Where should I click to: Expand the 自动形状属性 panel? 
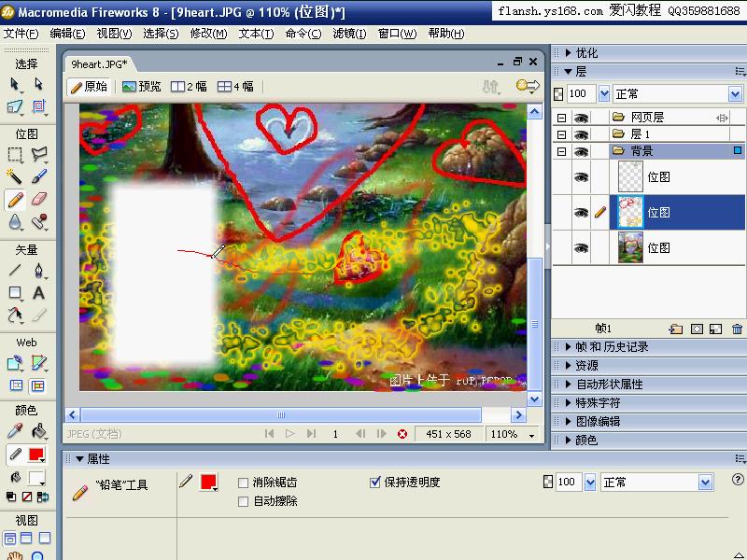[x=568, y=384]
